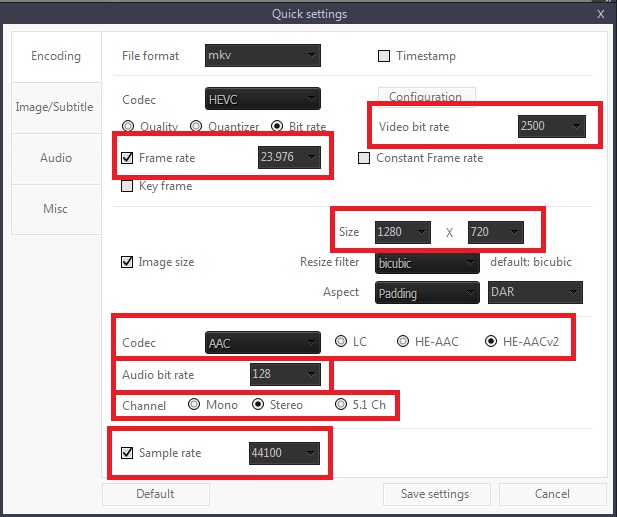Select the HE-AAC radio option

pos(403,341)
